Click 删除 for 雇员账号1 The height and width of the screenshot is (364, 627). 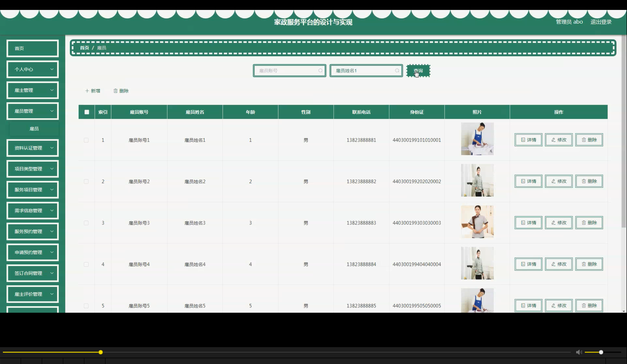(589, 140)
